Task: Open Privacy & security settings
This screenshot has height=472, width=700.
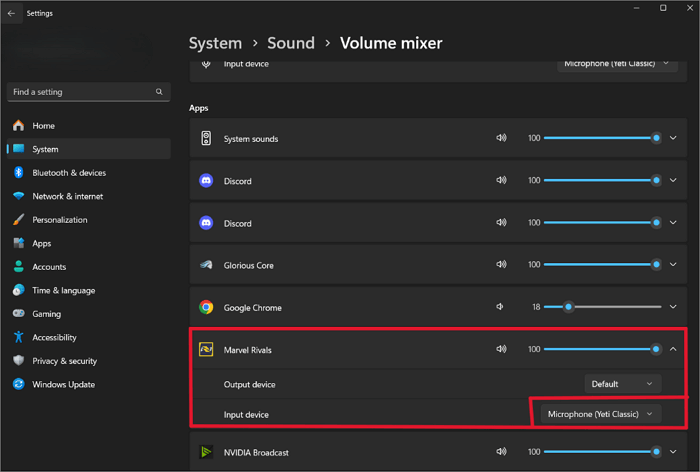Action: tap(88, 361)
